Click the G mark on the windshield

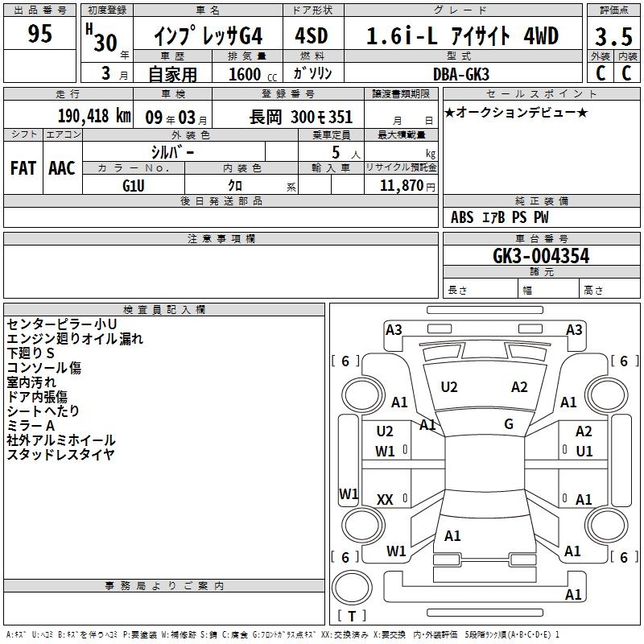(509, 424)
